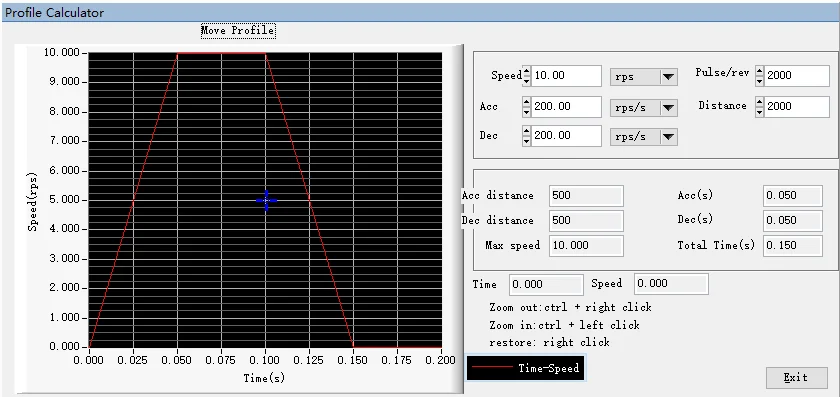Viewport: 840px width, 397px height.
Task: Decrease the Pulse/rev value with down arrow
Action: point(760,80)
